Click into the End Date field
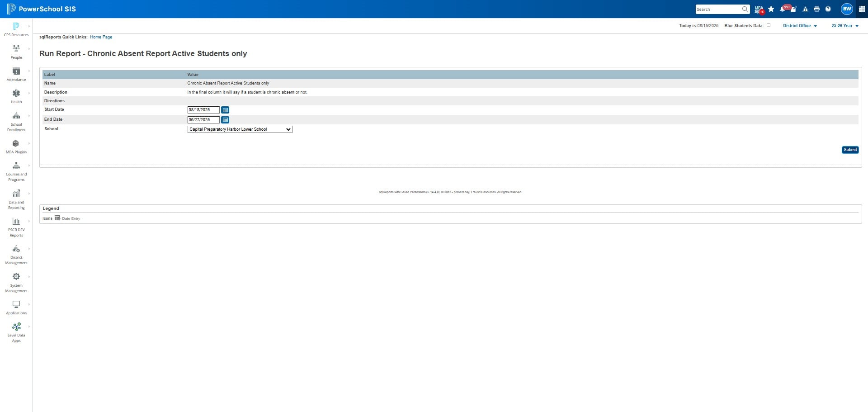Viewport: 868px width, 412px height. (x=203, y=120)
